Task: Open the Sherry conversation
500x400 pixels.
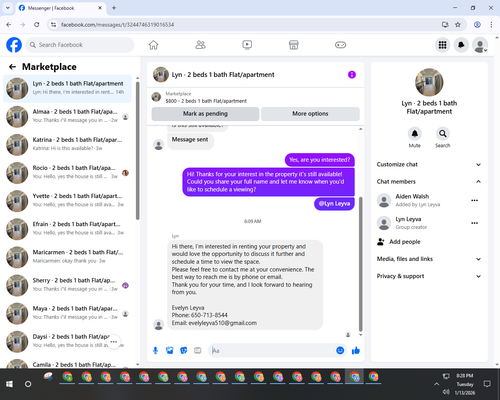Action: coord(67,285)
